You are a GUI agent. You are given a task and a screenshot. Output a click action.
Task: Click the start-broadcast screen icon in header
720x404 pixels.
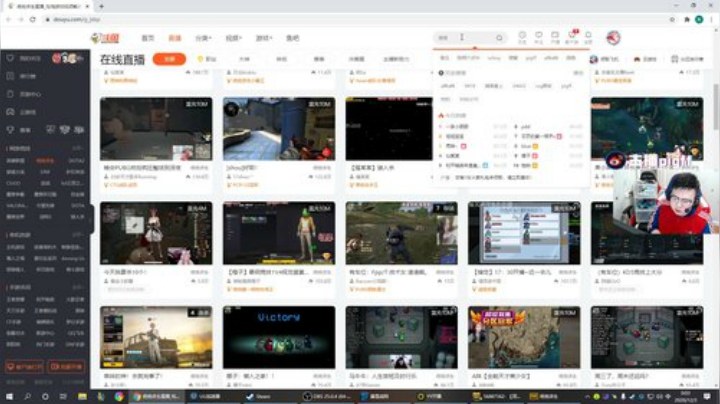point(555,35)
